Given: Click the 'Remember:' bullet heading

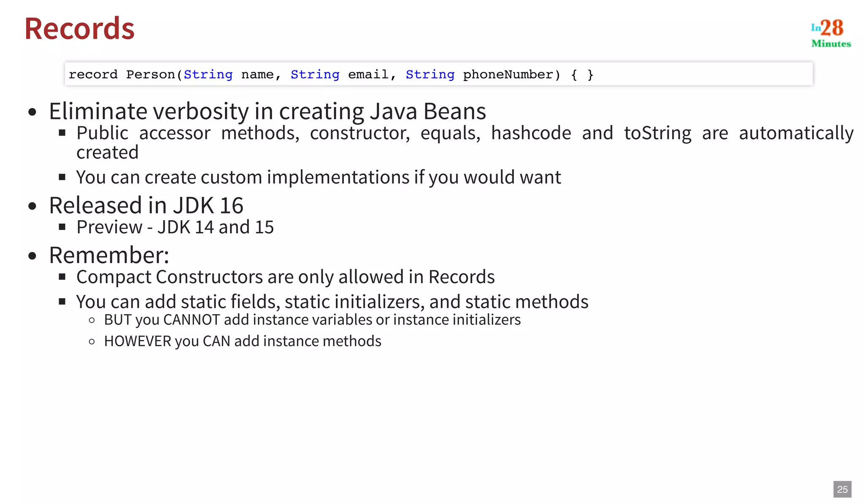Looking at the screenshot, I should coord(109,255).
